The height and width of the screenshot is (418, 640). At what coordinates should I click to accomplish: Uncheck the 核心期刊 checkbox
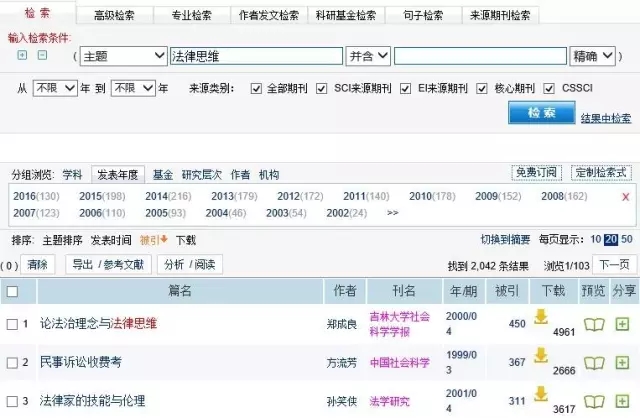click(x=483, y=88)
